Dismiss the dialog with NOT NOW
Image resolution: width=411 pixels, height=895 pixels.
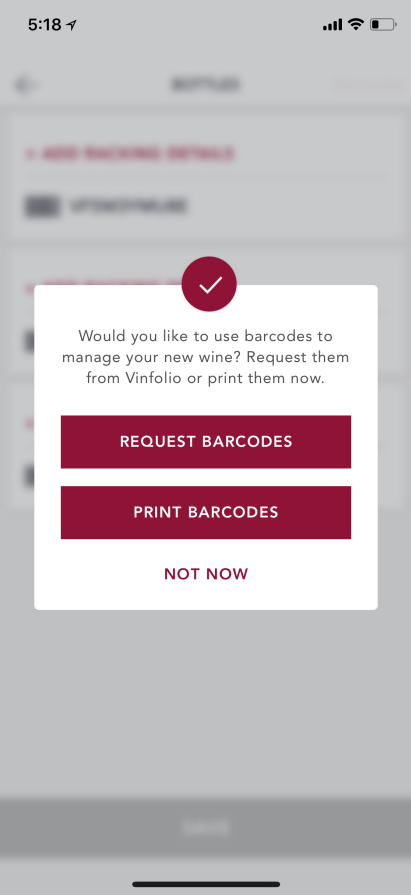[x=206, y=574]
